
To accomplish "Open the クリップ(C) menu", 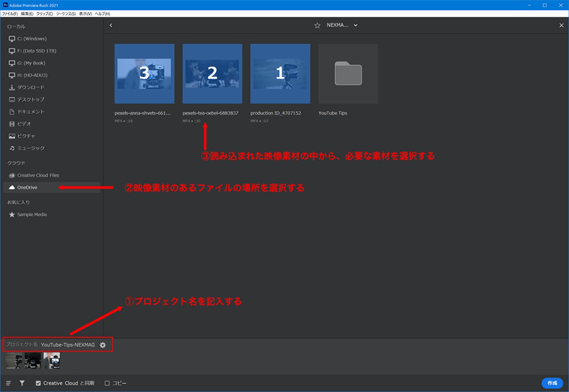I will 45,14.
